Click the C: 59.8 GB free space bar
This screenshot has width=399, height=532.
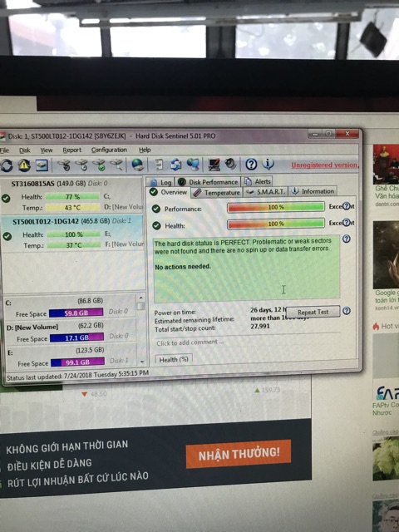coord(76,313)
